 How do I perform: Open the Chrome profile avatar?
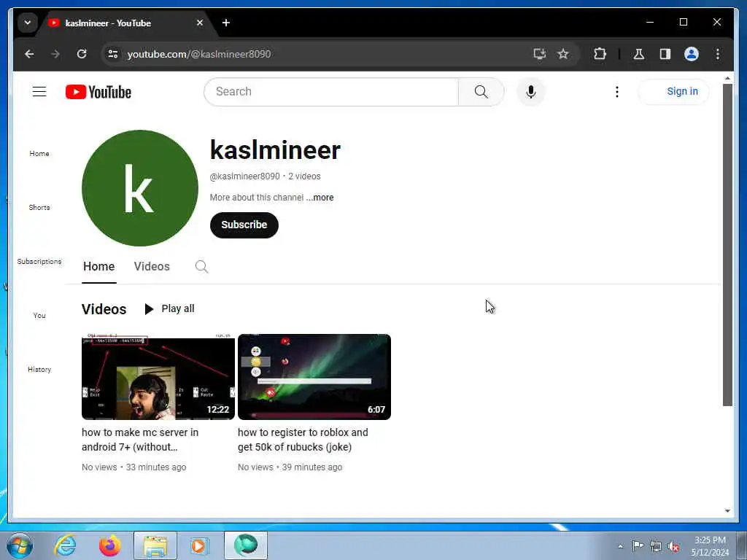click(692, 54)
